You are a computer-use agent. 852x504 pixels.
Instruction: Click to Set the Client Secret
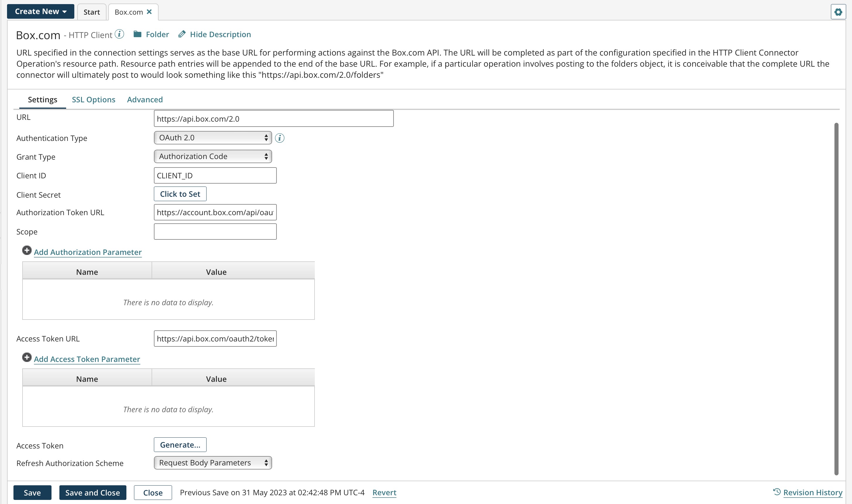click(180, 194)
